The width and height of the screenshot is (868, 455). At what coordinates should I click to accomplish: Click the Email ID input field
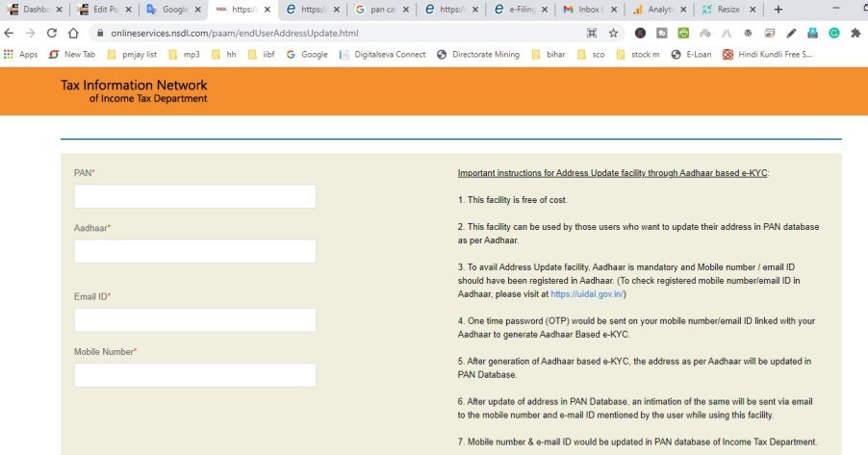pyautogui.click(x=194, y=320)
